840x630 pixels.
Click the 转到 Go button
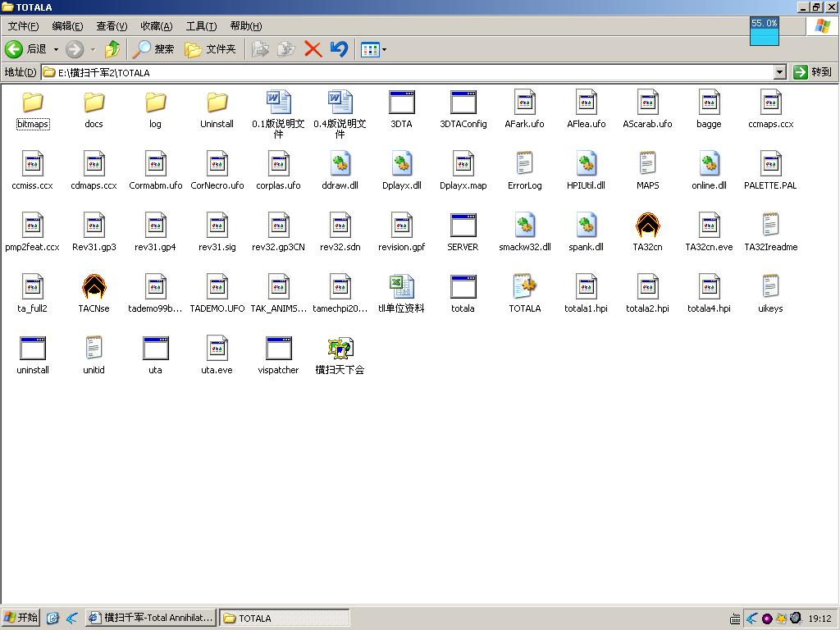tap(813, 72)
